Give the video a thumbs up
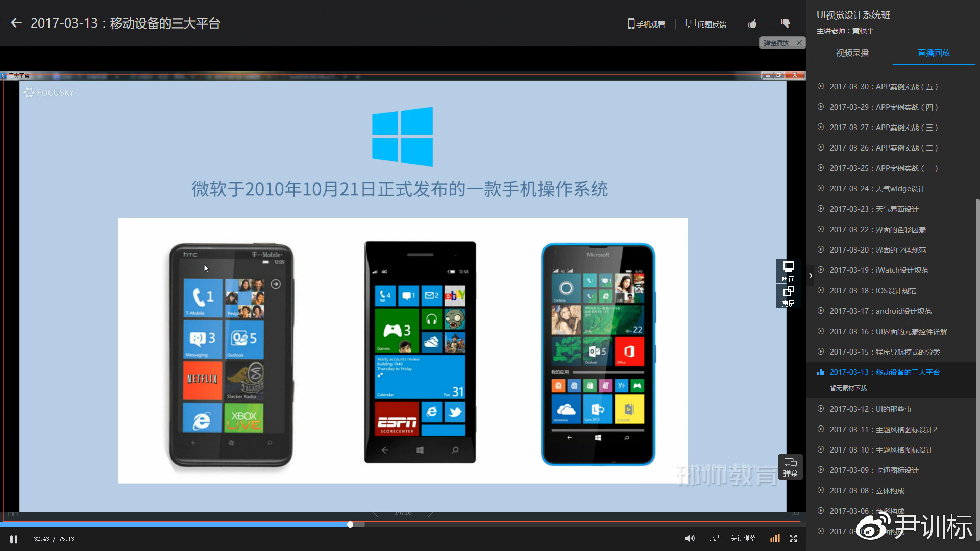 pos(752,23)
